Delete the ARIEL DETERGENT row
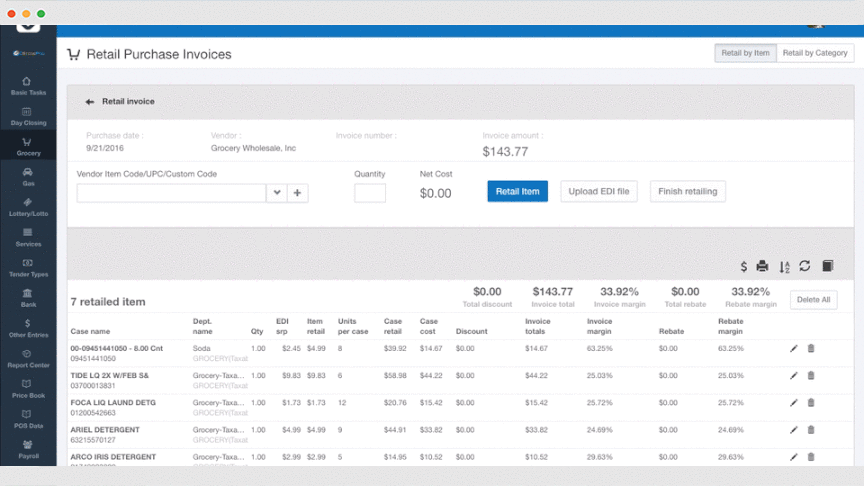This screenshot has height=486, width=864. click(811, 430)
